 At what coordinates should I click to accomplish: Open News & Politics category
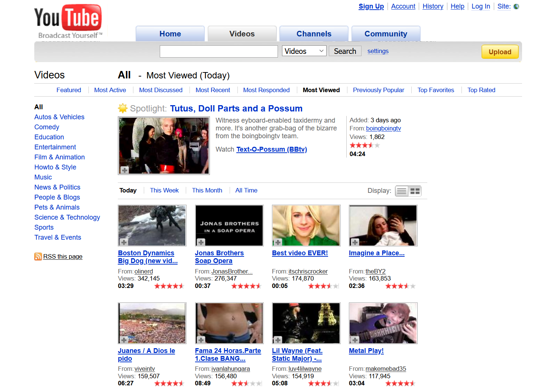pyautogui.click(x=57, y=187)
